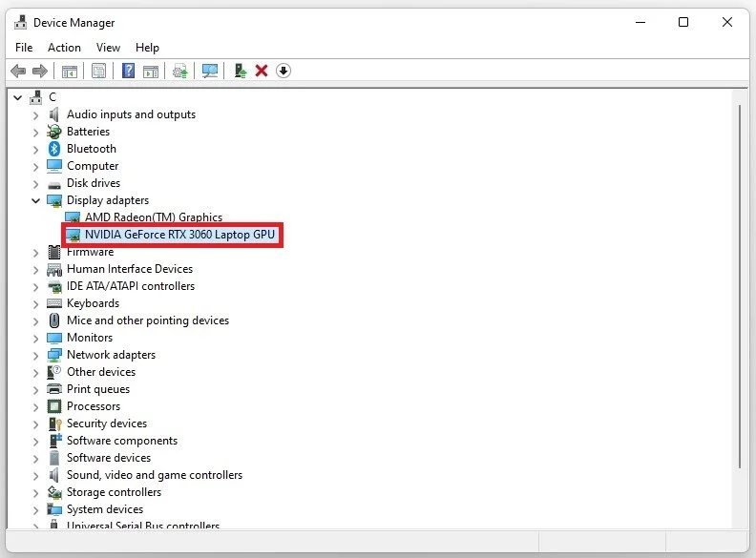Click the Keyboards category icon
756x558 pixels.
(54, 303)
